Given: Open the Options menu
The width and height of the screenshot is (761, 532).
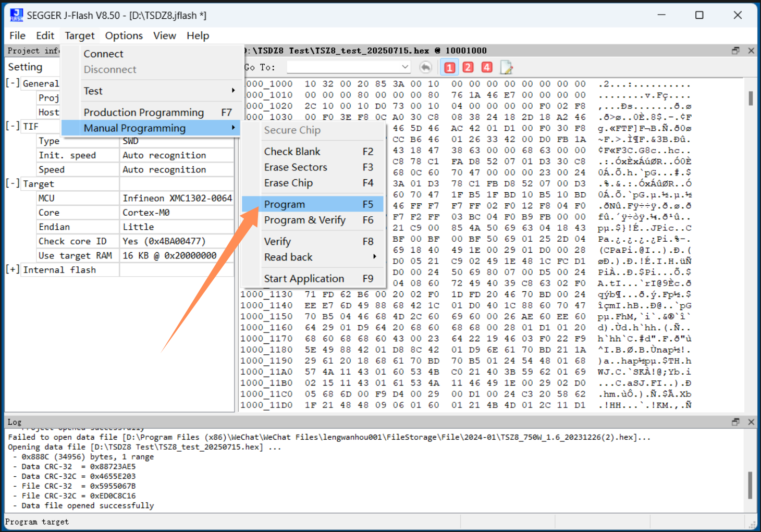Looking at the screenshot, I should 124,35.
